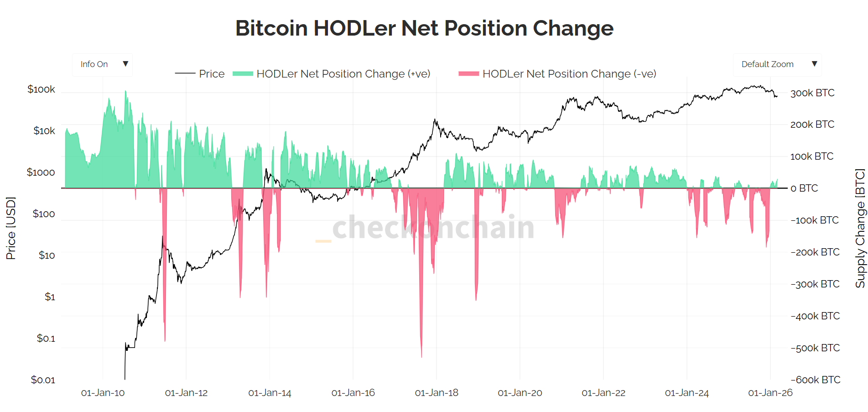Click the small orange marker below the watermark
Screen dimensions: 868x412
(x=323, y=240)
